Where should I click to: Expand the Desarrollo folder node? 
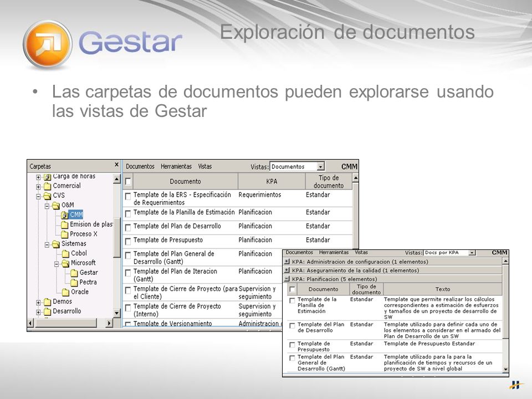click(38, 312)
